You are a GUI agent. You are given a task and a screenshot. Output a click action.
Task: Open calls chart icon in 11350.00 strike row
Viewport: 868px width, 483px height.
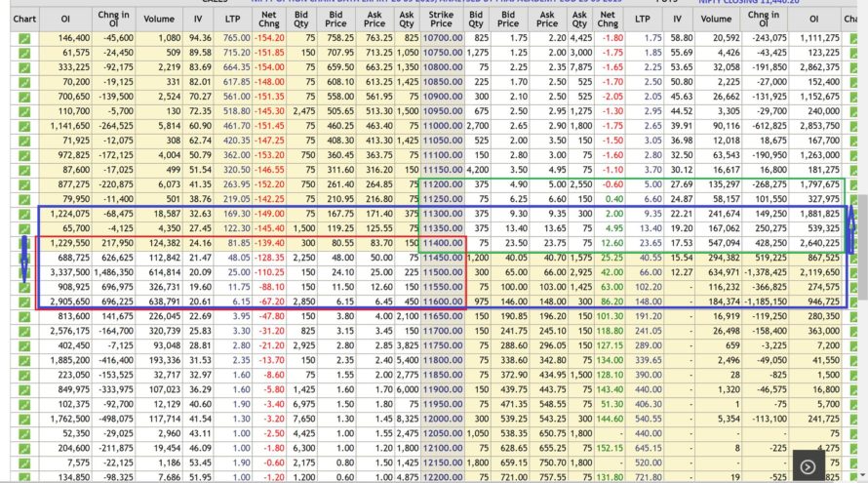[24, 228]
